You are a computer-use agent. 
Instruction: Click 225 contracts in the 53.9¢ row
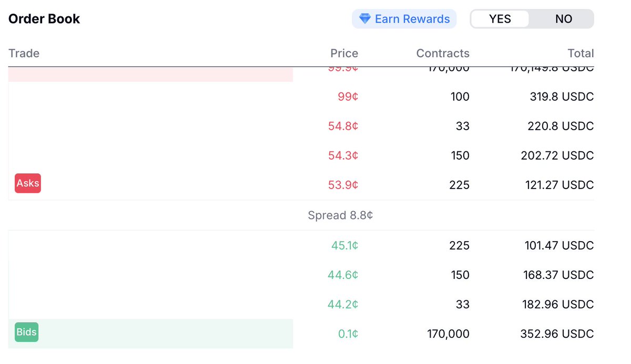click(460, 185)
